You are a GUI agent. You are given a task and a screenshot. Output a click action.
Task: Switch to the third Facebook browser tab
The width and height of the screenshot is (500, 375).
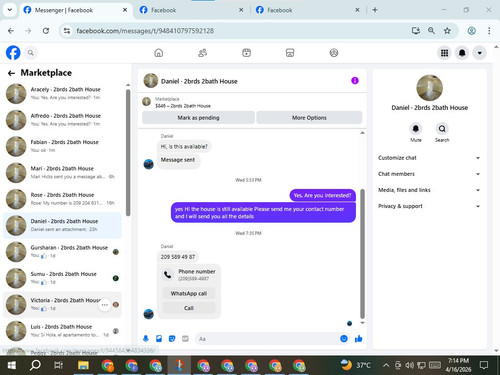[x=307, y=10]
